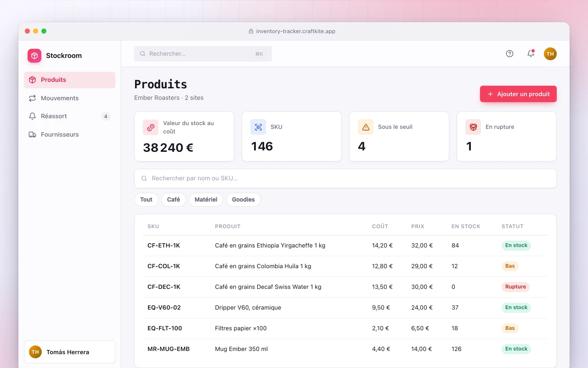Click En stock badge for CF-ETH-1K
This screenshot has width=588, height=368.
point(516,246)
